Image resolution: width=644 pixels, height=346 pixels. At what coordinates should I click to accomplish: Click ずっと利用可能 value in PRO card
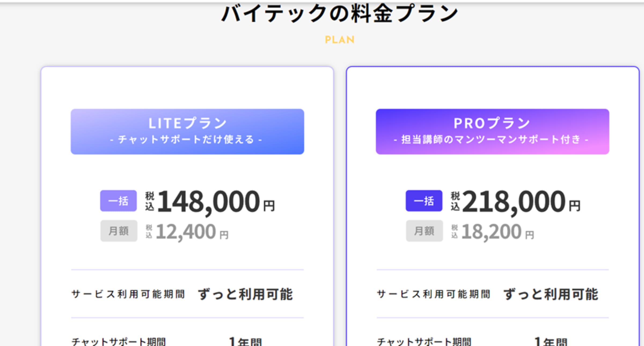[551, 294]
